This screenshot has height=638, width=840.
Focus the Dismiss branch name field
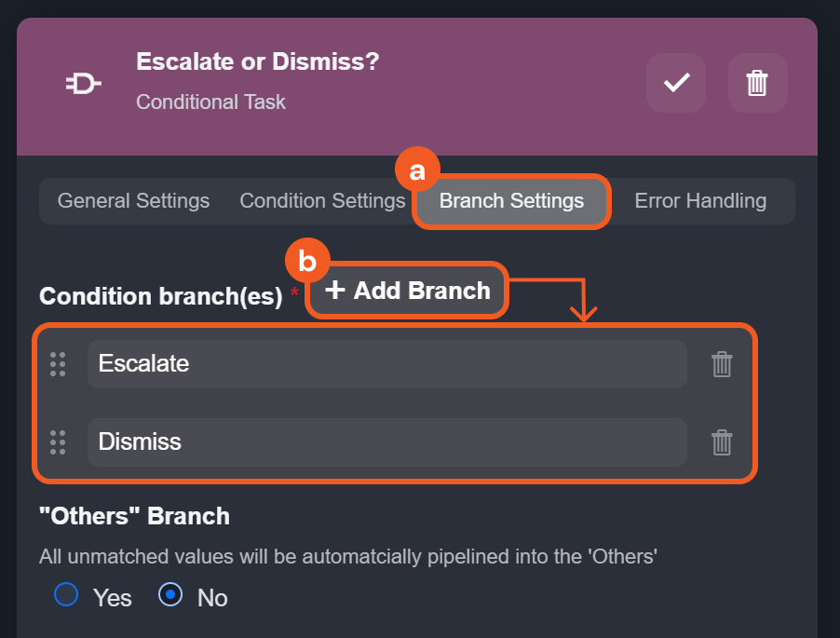click(386, 442)
